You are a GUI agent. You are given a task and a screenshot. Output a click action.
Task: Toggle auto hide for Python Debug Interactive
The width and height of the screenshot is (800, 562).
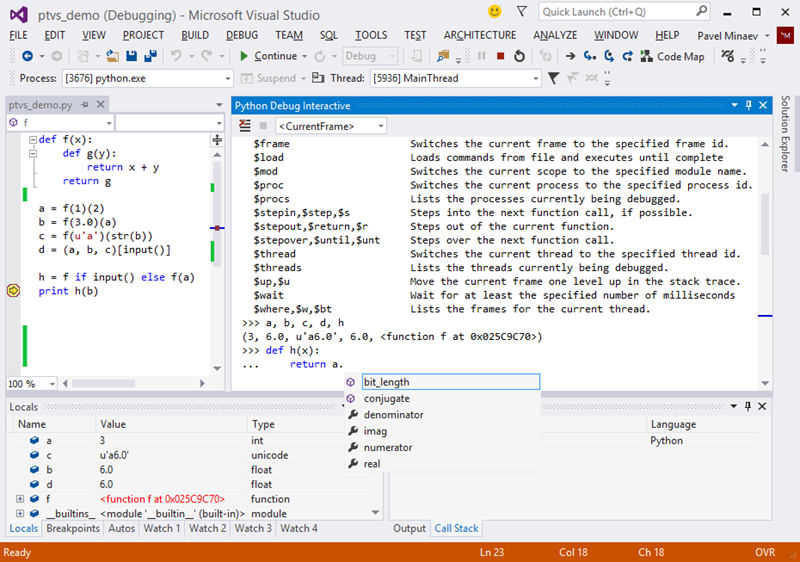(x=748, y=105)
